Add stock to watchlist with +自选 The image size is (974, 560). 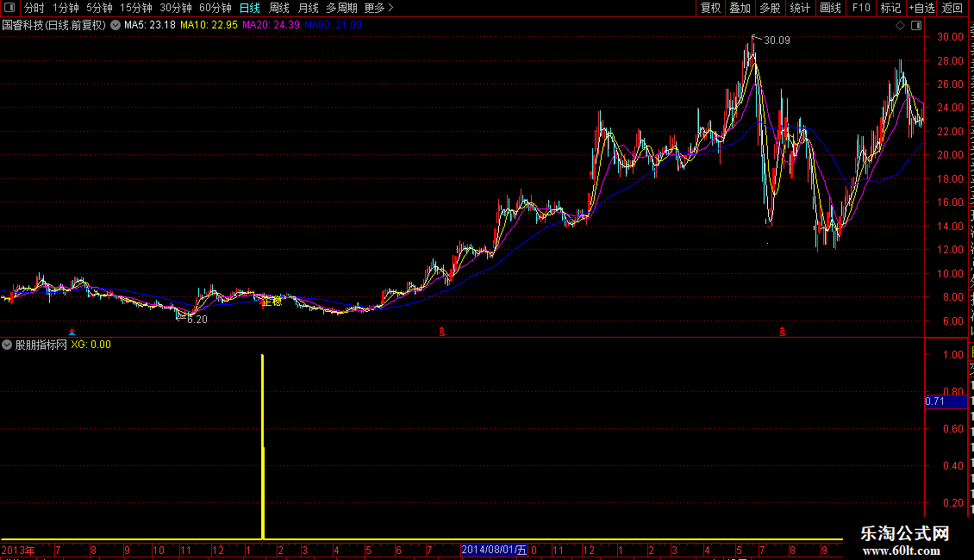pos(921,8)
